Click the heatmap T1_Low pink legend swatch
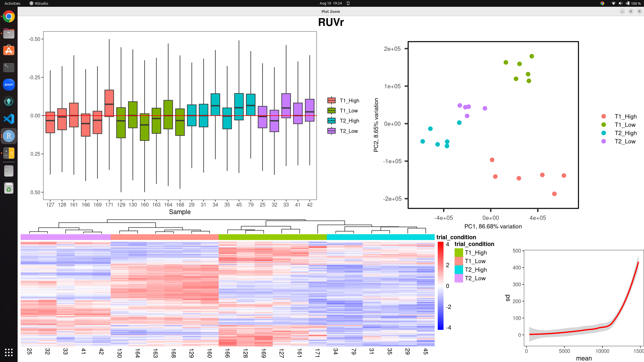The width and height of the screenshot is (644, 362). coord(459,261)
